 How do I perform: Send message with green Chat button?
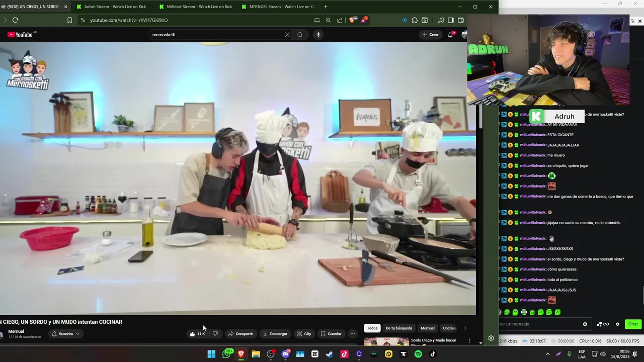(x=633, y=324)
